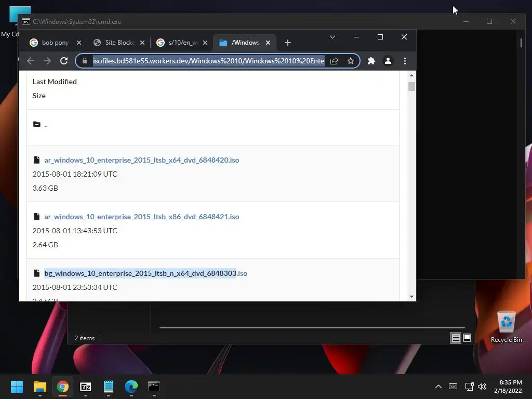Image resolution: width=532 pixels, height=399 pixels.
Task: Launch Microsoft Edge from the taskbar
Action: coord(131,387)
